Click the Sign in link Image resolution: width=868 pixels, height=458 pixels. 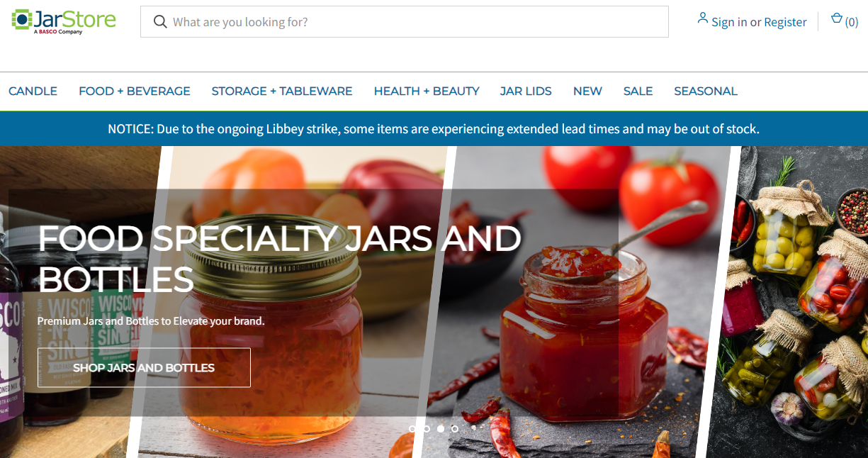click(729, 22)
